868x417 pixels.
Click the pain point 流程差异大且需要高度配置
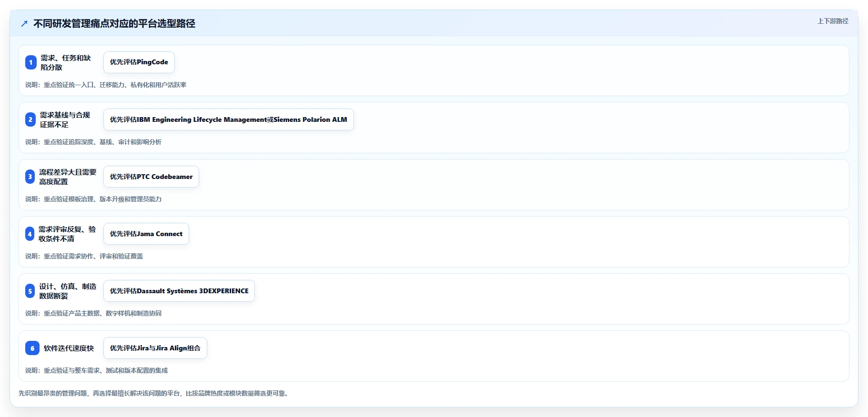(68, 177)
